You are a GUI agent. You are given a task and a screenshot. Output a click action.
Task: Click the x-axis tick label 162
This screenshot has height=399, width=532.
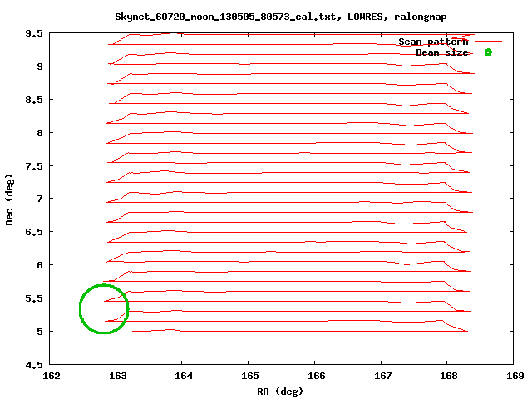(x=51, y=376)
